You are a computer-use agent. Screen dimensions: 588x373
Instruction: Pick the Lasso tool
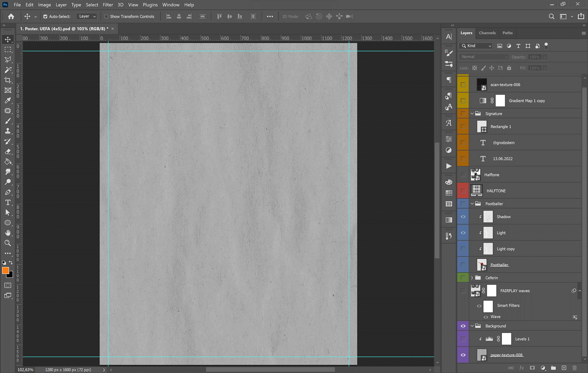click(x=8, y=60)
